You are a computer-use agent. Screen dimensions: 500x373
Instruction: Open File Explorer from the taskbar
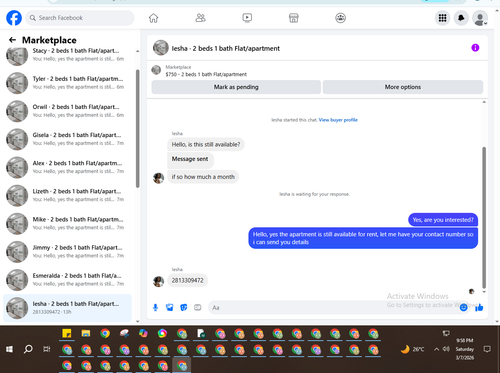[x=86, y=333]
